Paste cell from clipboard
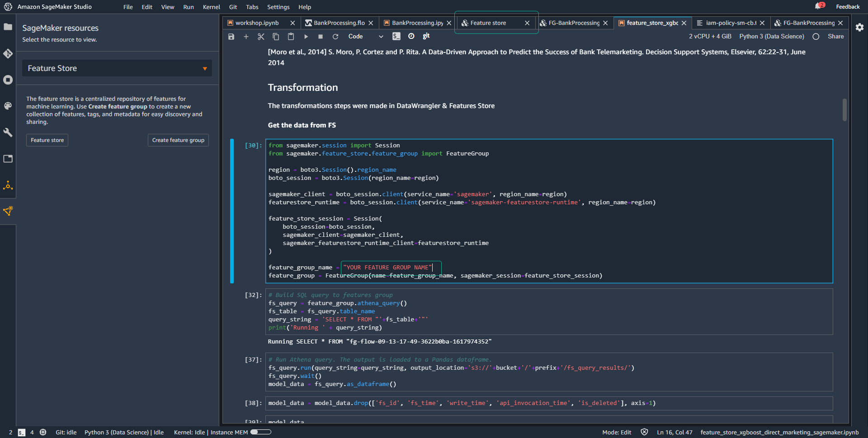868x438 pixels. coord(291,37)
